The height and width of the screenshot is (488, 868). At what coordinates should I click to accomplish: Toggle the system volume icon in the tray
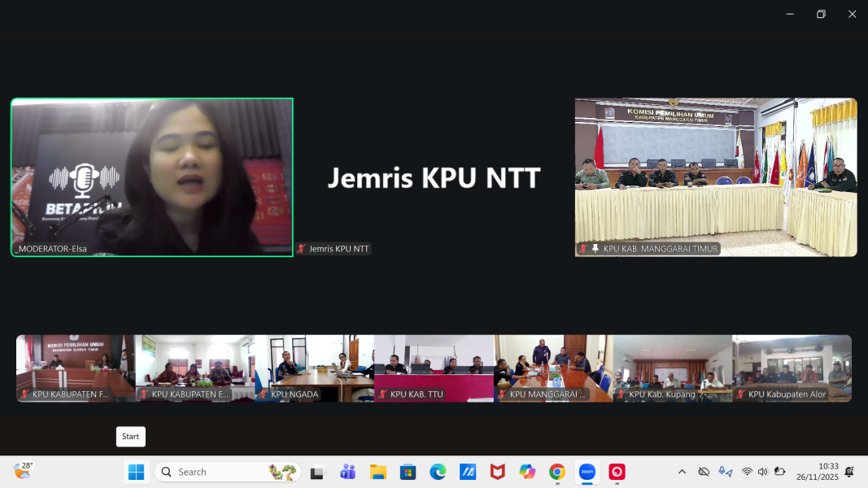click(x=762, y=472)
